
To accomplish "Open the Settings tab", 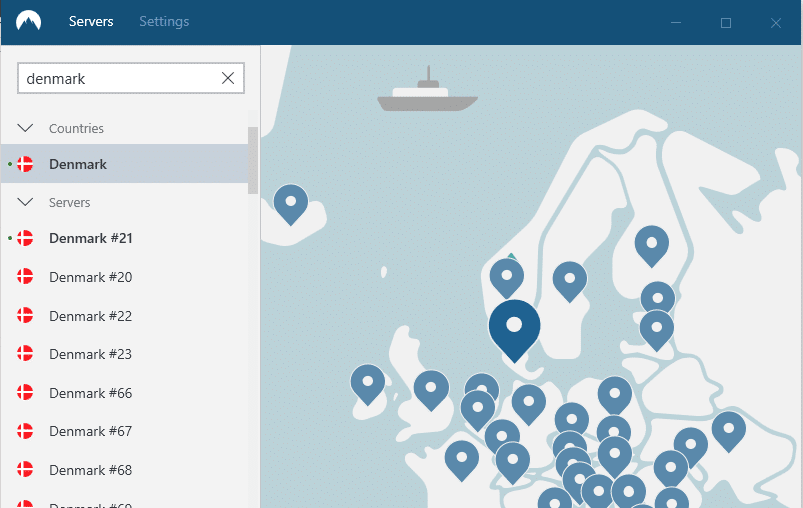I will 164,22.
